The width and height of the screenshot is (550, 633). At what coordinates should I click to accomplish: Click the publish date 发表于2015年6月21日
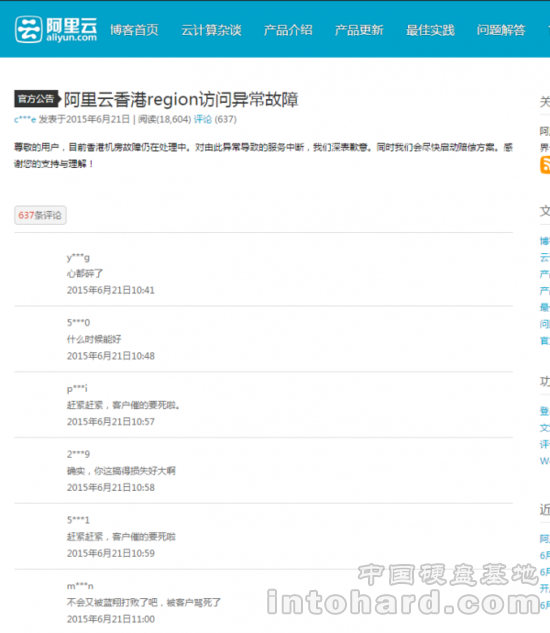point(84,119)
